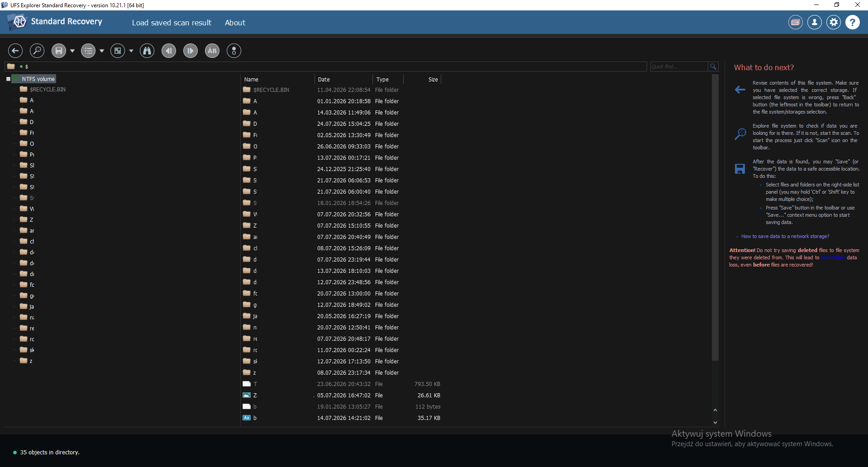Image resolution: width=868 pixels, height=467 pixels.
Task: Start a scan with the magnifier icon
Action: [37, 51]
